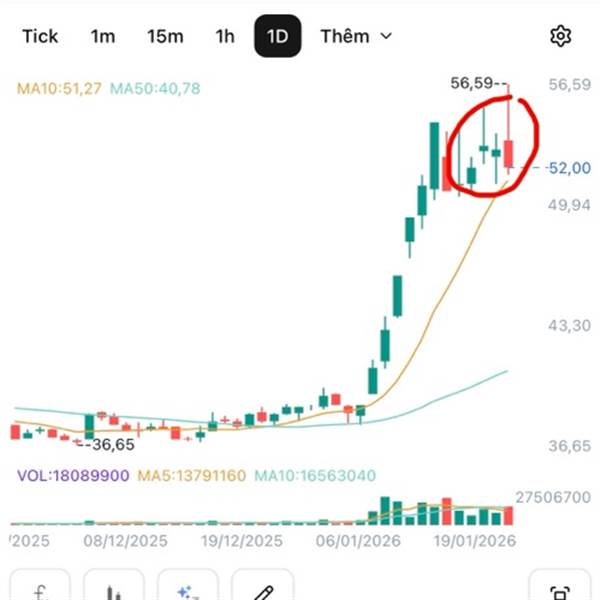Image resolution: width=600 pixels, height=600 pixels.
Task: Expand the Thêm timeframe dropdown
Action: tap(355, 37)
